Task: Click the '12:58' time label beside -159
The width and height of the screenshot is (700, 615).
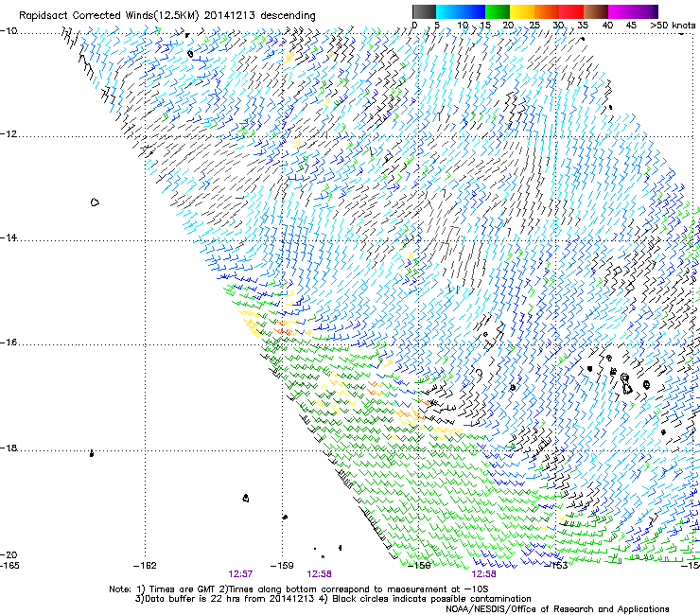Action: tap(319, 574)
